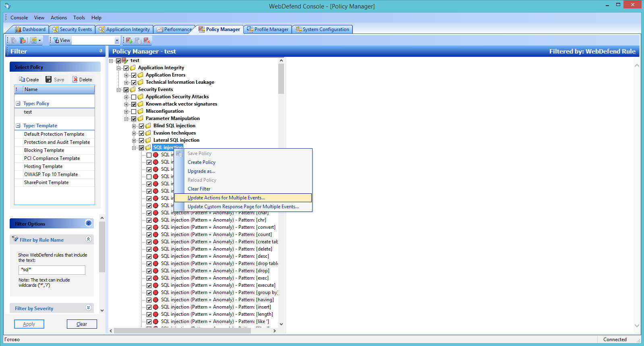Click the Evasion techniques folder icon
The height and width of the screenshot is (346, 644).
148,133
